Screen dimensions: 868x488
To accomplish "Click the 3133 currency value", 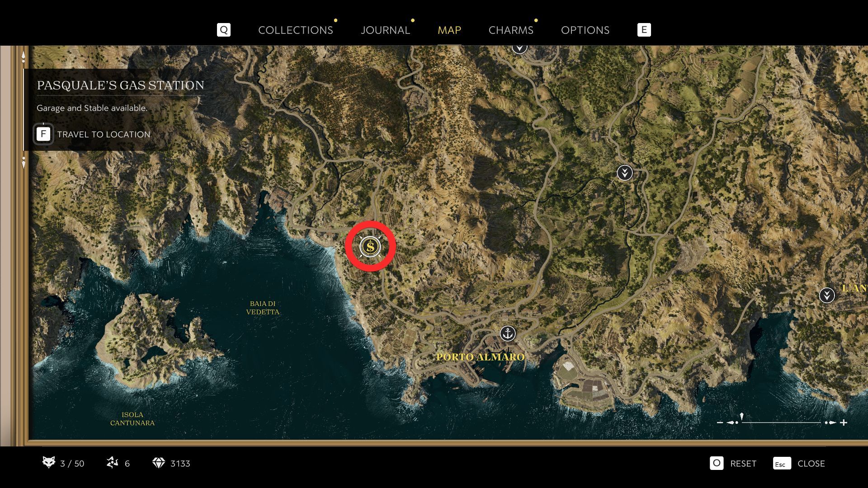I will click(180, 464).
